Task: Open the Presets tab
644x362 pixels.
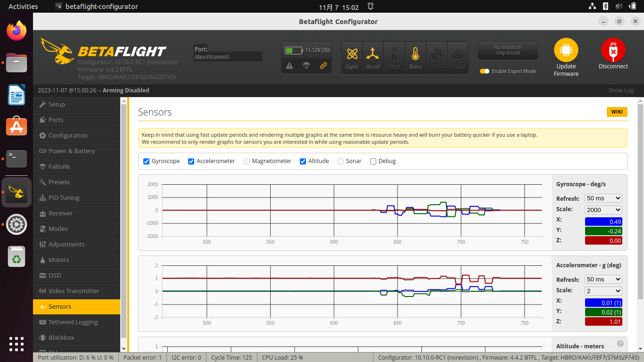Action: click(x=76, y=182)
